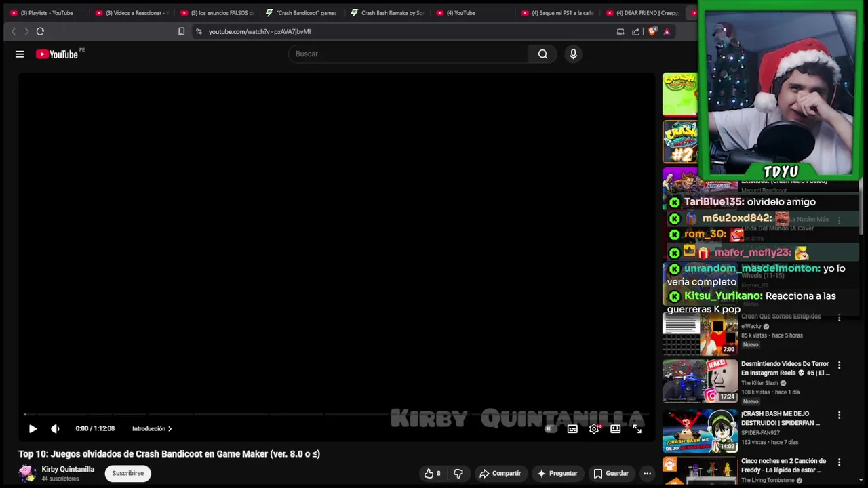
Task: Turn on subtitles in the player
Action: pos(572,428)
